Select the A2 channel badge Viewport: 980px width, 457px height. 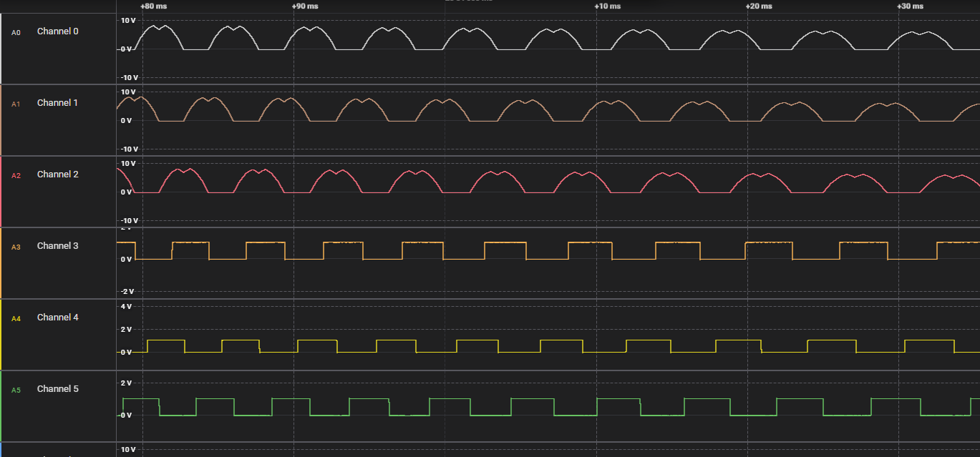tap(16, 175)
